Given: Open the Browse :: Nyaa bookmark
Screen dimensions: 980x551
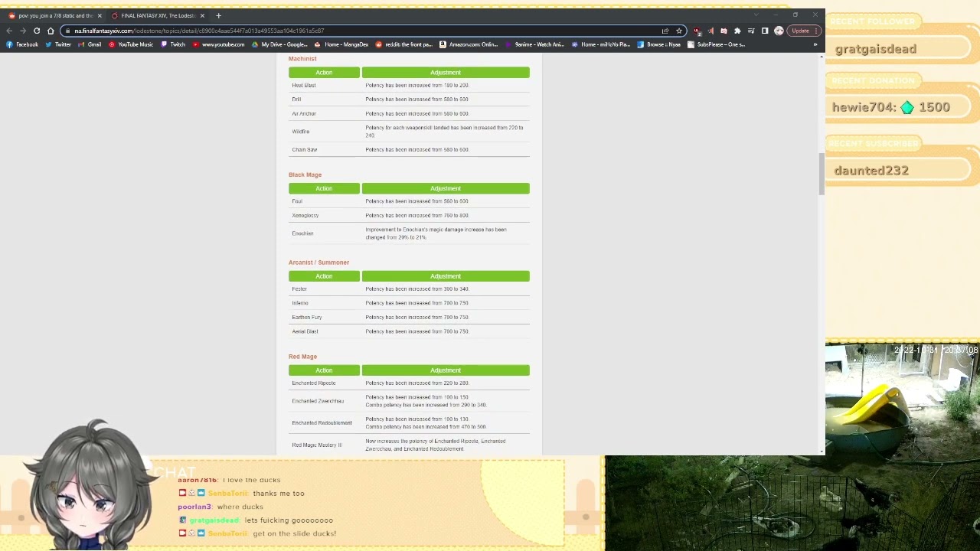Looking at the screenshot, I should point(658,44).
